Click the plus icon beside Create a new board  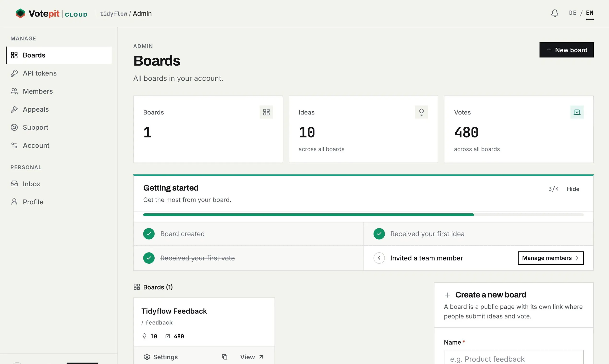447,295
